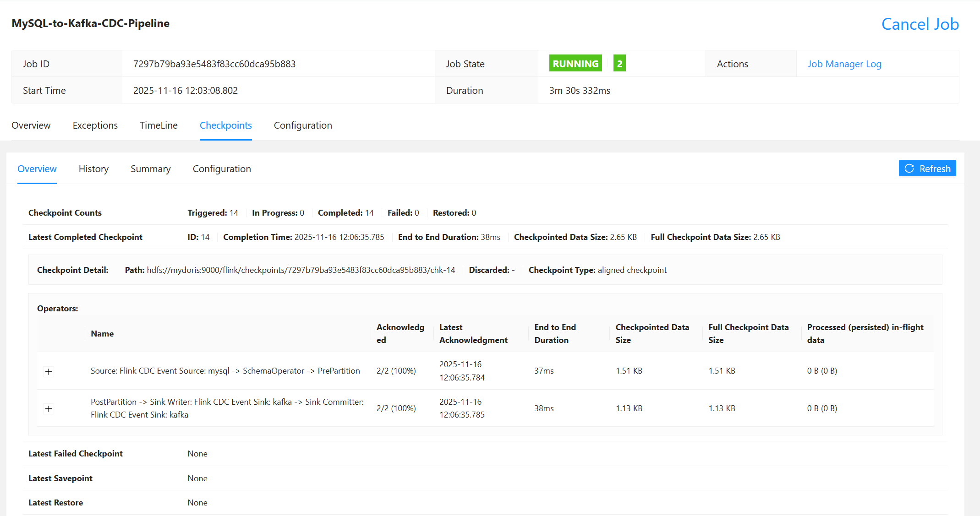
Task: Expand the PostPartition Sink Writer operator row
Action: (x=49, y=408)
